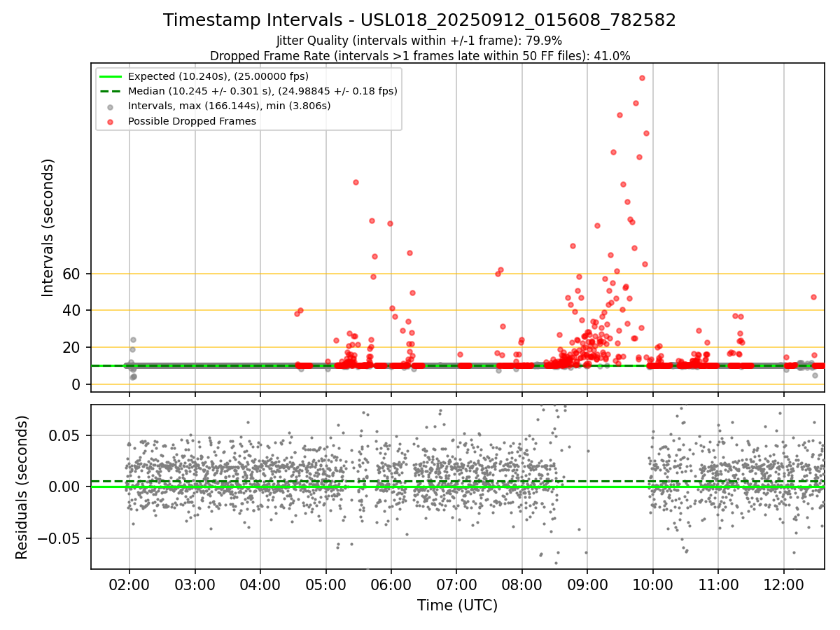Click the 07:00 x-axis tick label

click(456, 584)
